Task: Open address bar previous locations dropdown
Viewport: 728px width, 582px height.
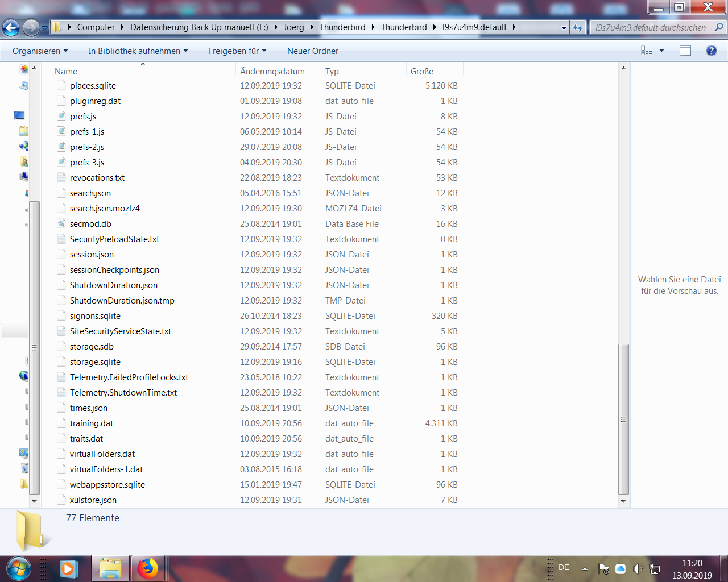Action: (564, 27)
